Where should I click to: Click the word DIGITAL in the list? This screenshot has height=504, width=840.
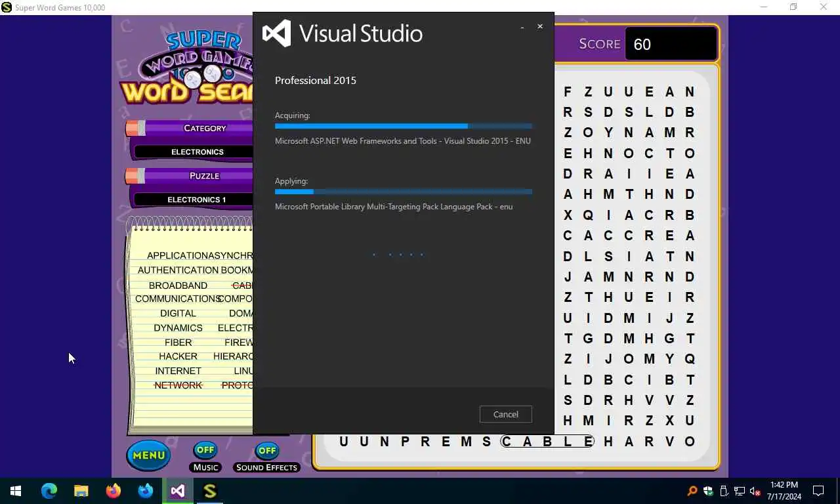pyautogui.click(x=178, y=314)
